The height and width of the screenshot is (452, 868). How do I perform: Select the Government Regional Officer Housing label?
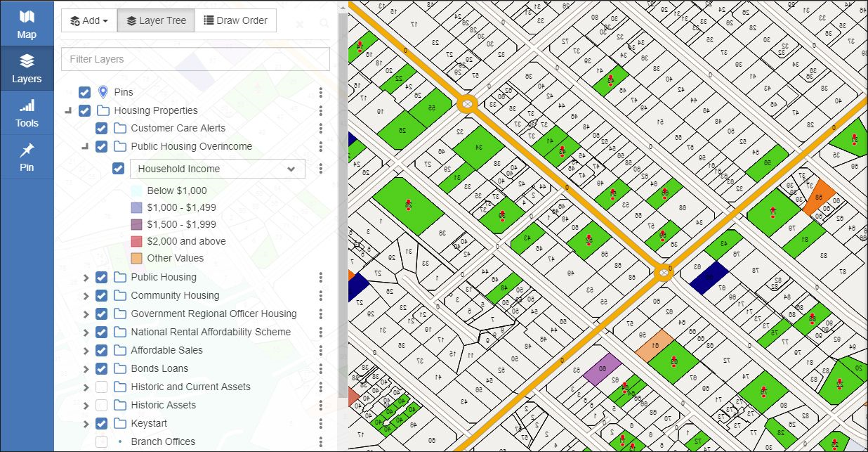pos(213,314)
